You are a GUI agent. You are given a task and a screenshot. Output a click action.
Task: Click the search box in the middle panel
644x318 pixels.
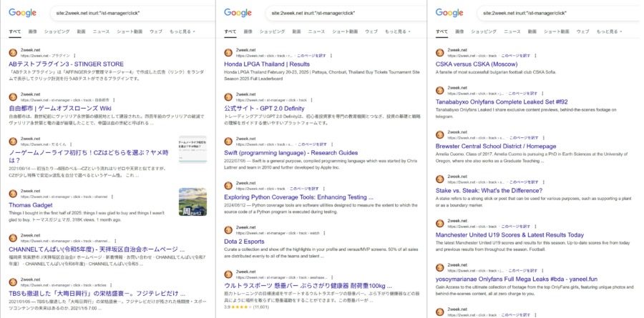click(x=346, y=13)
